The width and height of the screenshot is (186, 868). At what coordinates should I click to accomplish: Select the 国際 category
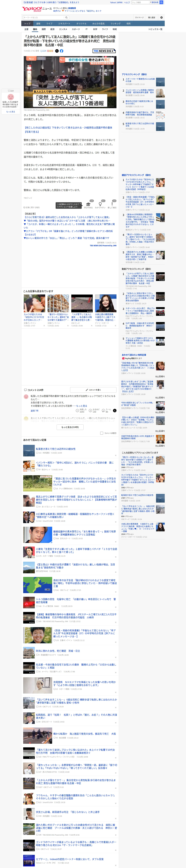(x=44, y=29)
